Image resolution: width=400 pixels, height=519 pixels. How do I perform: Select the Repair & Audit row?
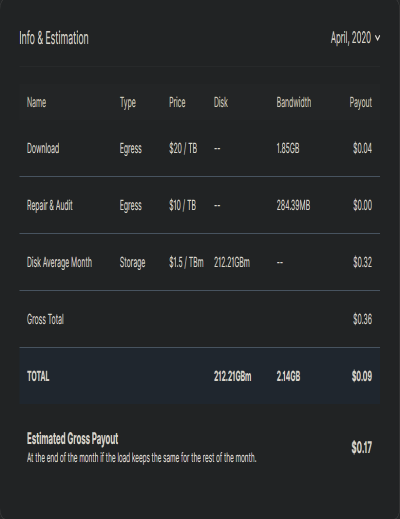coord(200,205)
